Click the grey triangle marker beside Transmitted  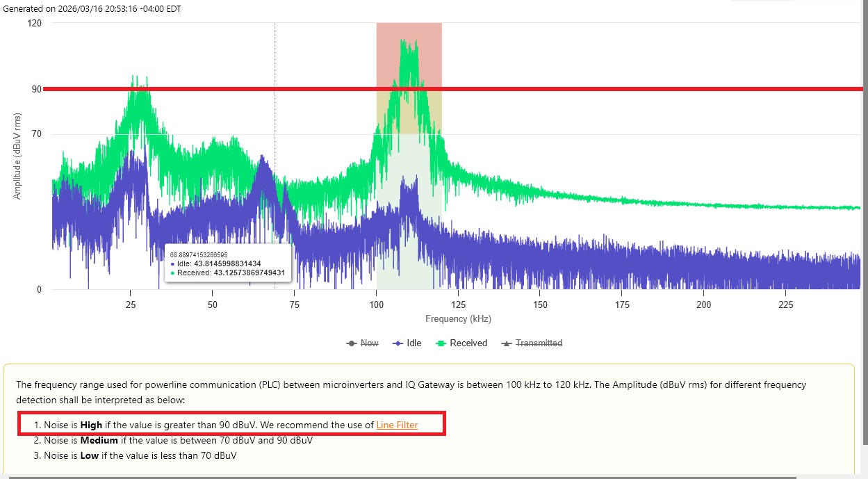click(x=507, y=343)
